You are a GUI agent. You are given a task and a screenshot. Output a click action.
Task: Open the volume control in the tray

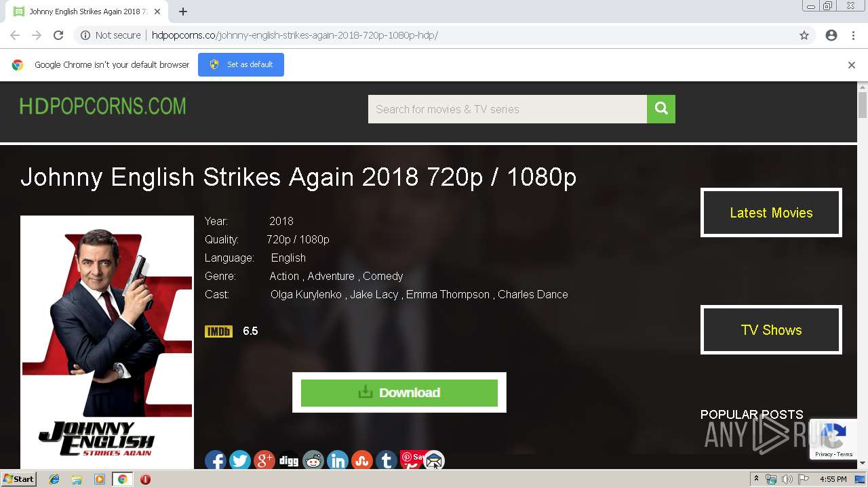tap(787, 479)
